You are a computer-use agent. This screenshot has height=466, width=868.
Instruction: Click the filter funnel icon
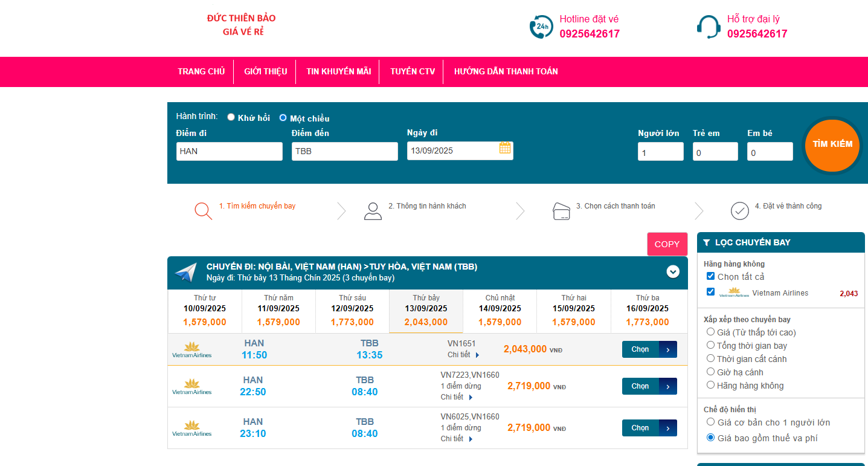coord(706,242)
